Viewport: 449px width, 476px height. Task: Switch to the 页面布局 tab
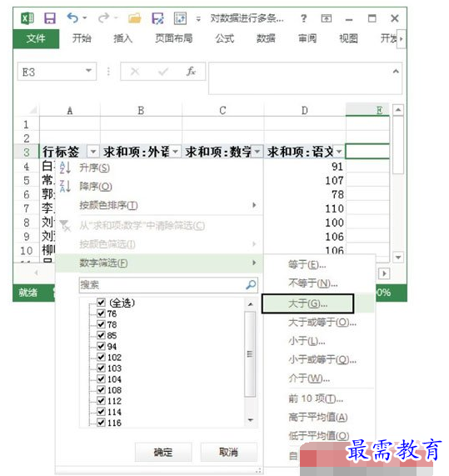(174, 38)
